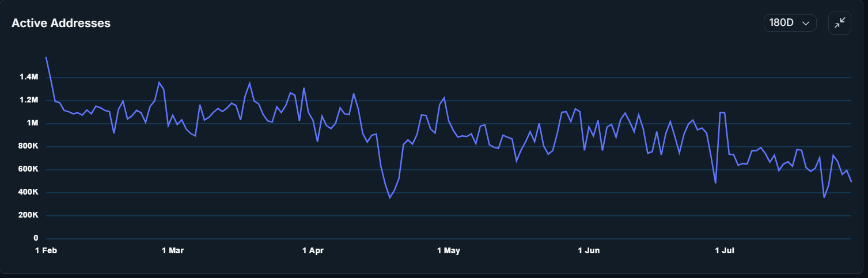The height and width of the screenshot is (278, 868).
Task: Click the 1M y-axis label
Action: pos(32,123)
